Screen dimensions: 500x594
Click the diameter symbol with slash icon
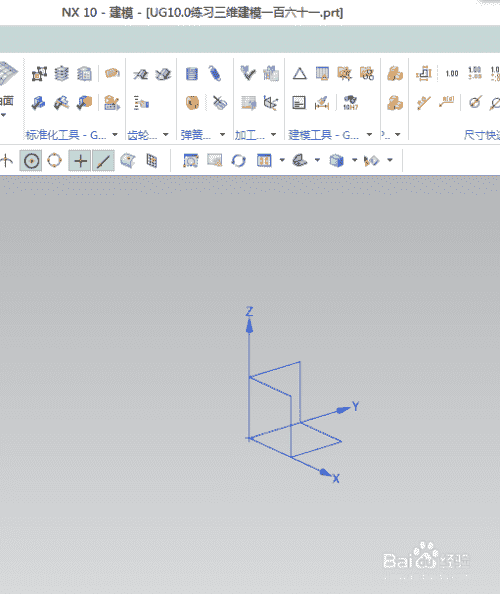click(475, 103)
